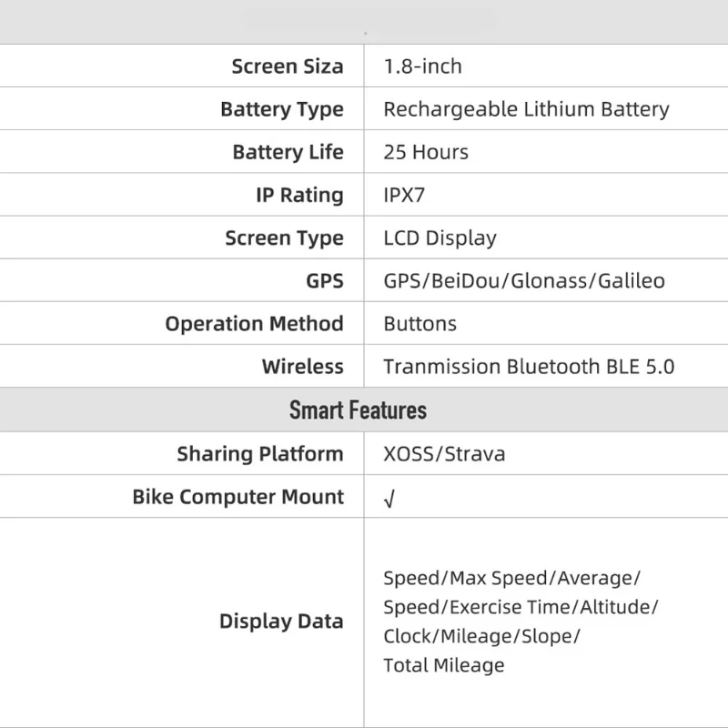Select the LCD Display value
The width and height of the screenshot is (728, 728).
pyautogui.click(x=440, y=238)
